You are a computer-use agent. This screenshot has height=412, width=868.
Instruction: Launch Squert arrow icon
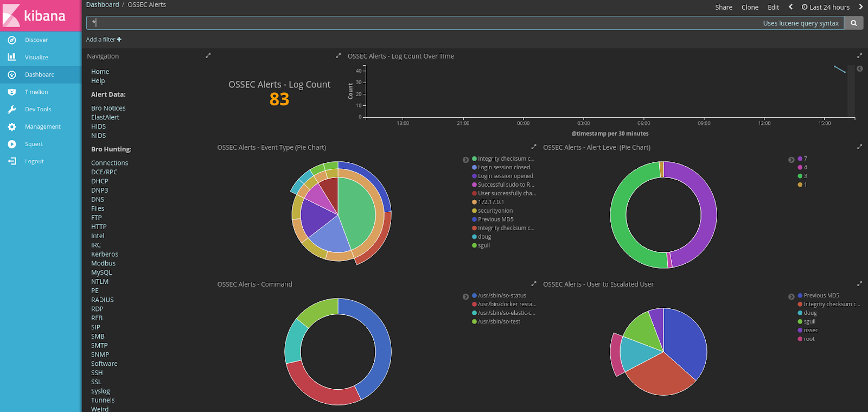(12, 144)
